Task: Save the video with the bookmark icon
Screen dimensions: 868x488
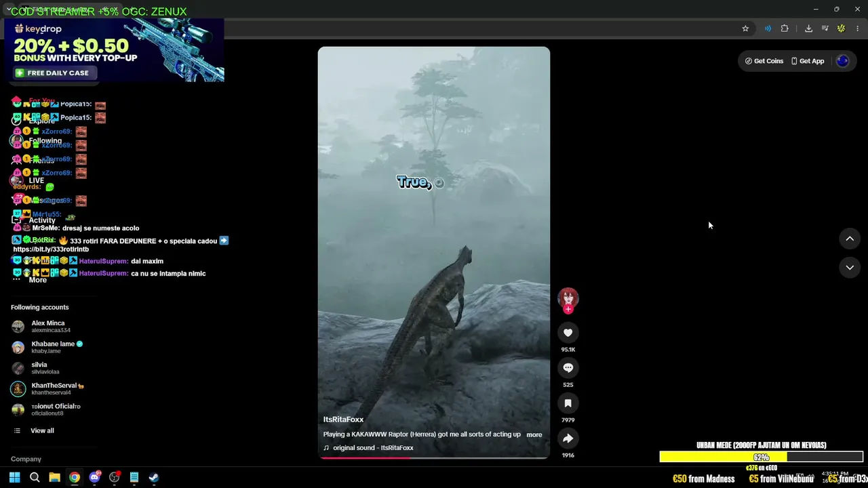Action: pyautogui.click(x=568, y=403)
